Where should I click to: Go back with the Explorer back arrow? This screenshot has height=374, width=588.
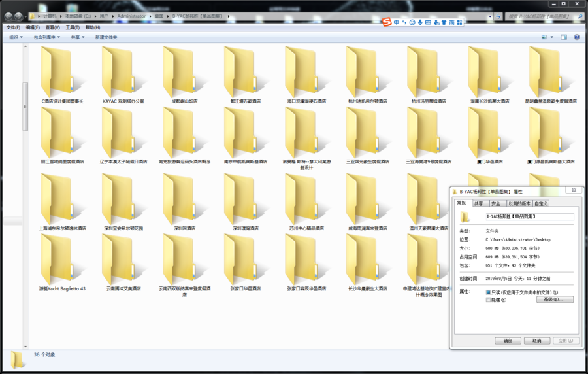pos(8,16)
